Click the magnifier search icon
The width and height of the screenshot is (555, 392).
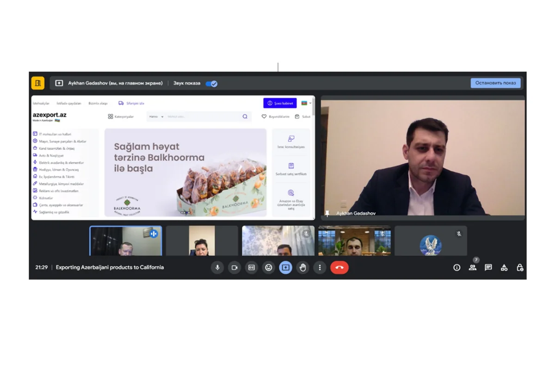[x=245, y=116]
